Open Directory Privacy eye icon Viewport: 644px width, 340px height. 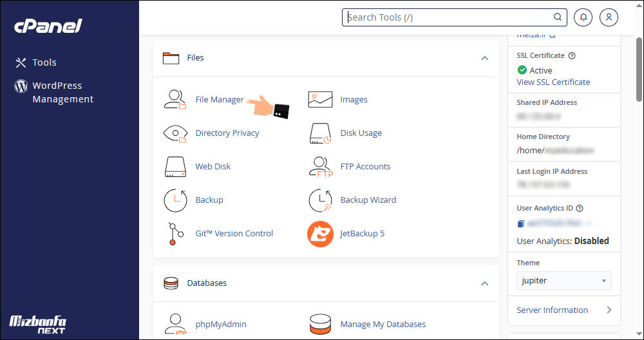pos(175,133)
